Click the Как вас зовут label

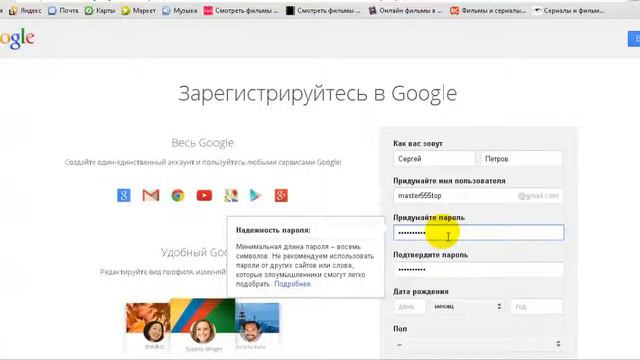418,144
